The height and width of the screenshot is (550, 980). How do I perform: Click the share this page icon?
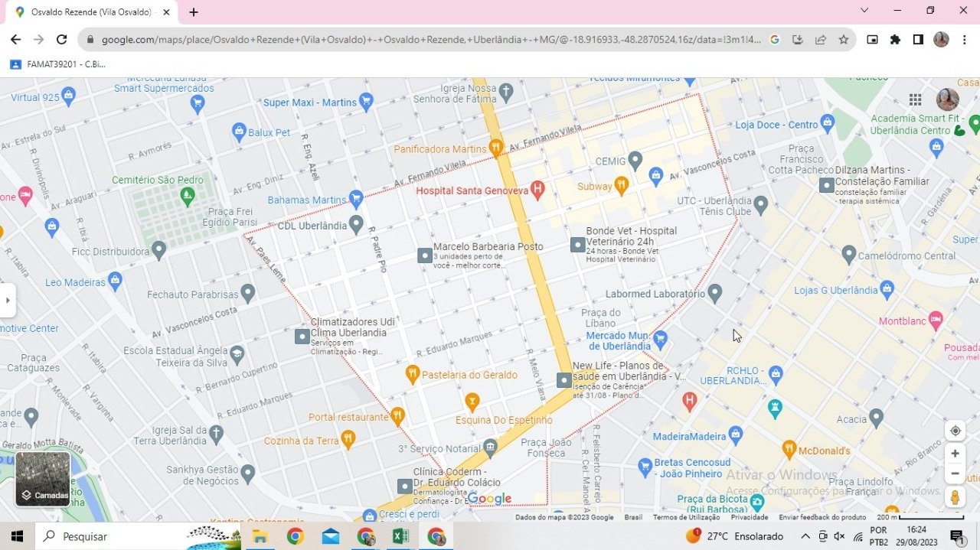click(x=820, y=40)
